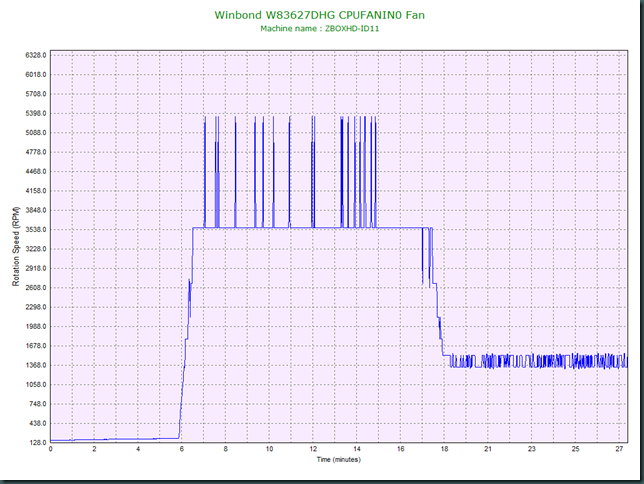Select the 14 minute x-axis tick label
The image size is (644, 484).
point(357,449)
